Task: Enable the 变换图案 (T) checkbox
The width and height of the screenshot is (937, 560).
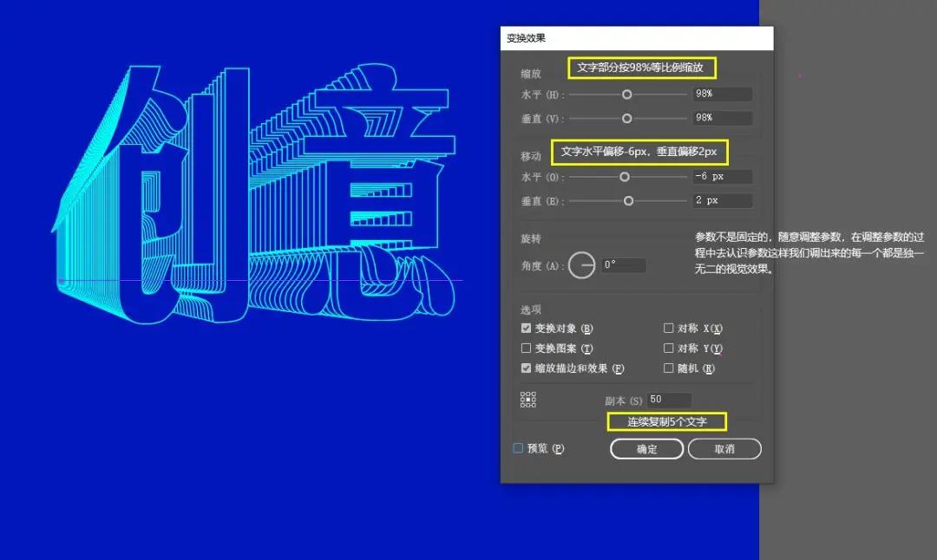Action: 526,348
